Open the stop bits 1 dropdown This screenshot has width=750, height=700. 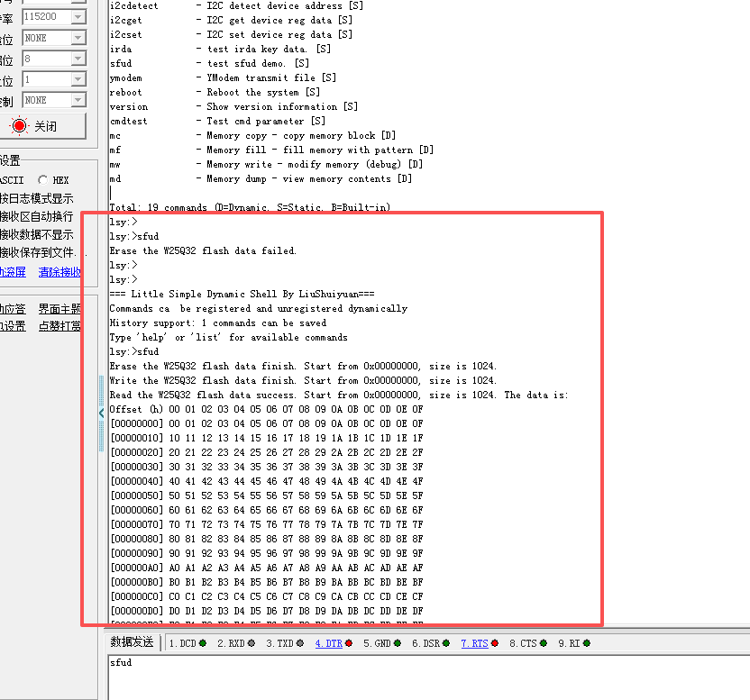point(78,79)
